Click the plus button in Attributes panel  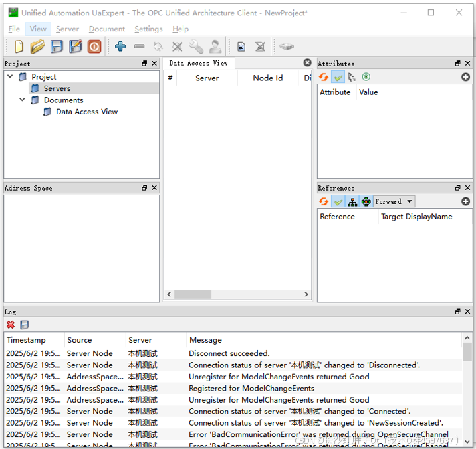(465, 77)
